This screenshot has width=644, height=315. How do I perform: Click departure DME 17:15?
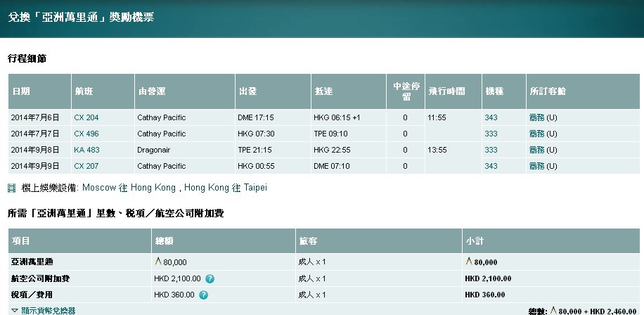click(x=255, y=118)
